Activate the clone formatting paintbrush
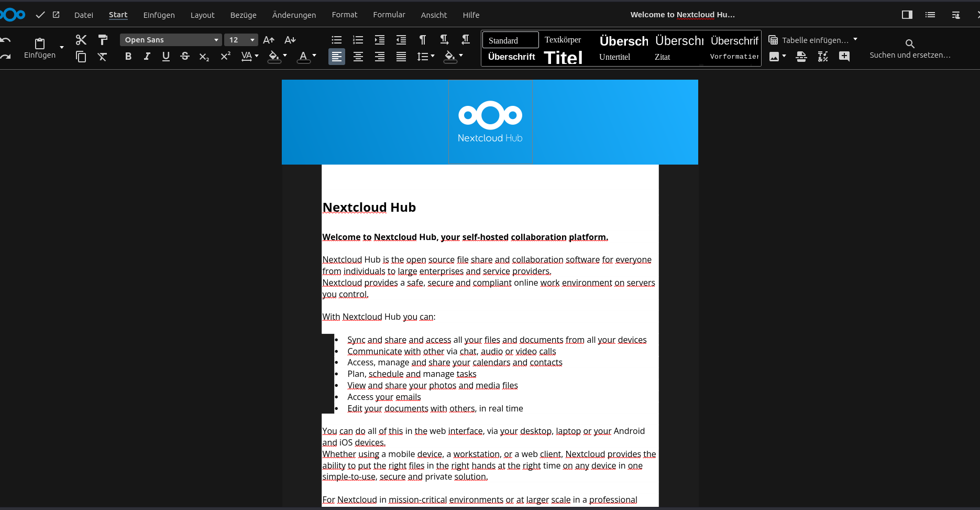Screen dimensions: 980x510 tap(103, 40)
